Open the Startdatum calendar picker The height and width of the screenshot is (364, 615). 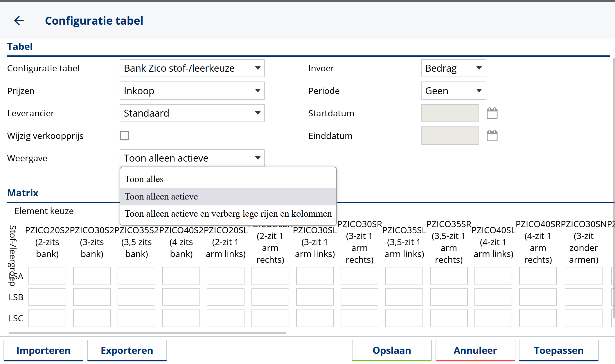click(492, 113)
